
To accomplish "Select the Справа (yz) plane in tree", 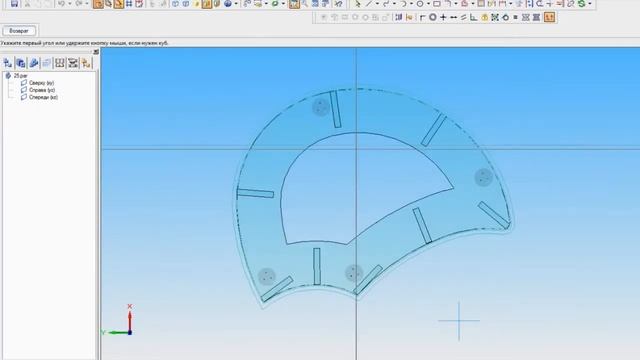I will [42, 90].
